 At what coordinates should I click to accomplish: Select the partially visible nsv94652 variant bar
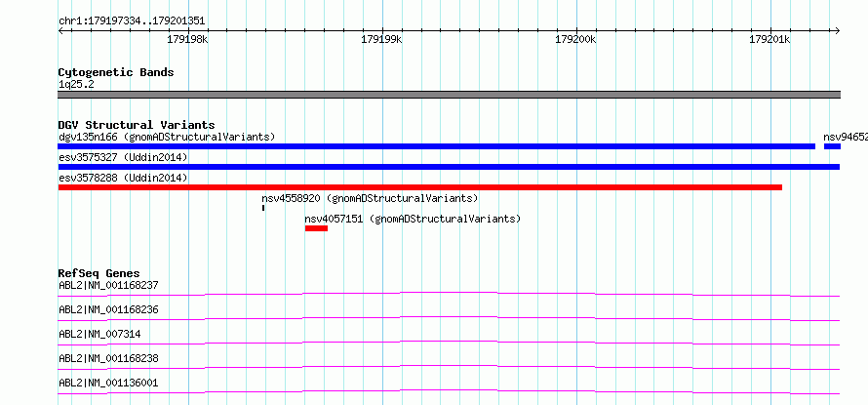[832, 146]
